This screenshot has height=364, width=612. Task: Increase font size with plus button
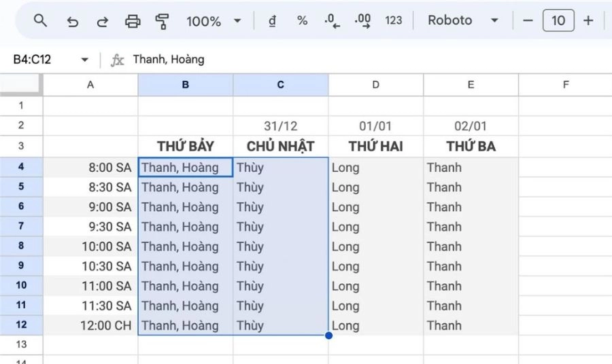pyautogui.click(x=589, y=20)
